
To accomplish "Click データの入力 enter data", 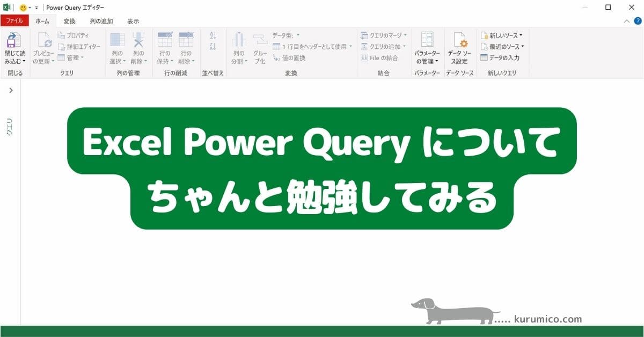I will click(x=500, y=57).
